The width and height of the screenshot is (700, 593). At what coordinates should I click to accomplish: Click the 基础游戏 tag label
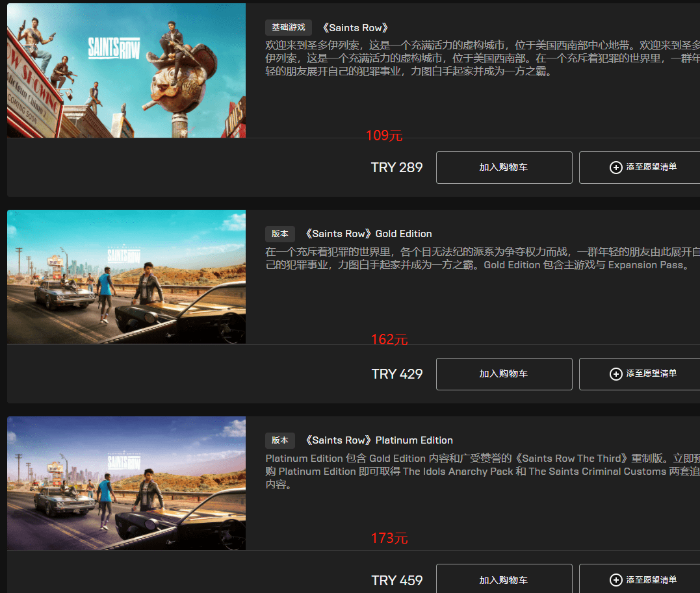tap(289, 28)
